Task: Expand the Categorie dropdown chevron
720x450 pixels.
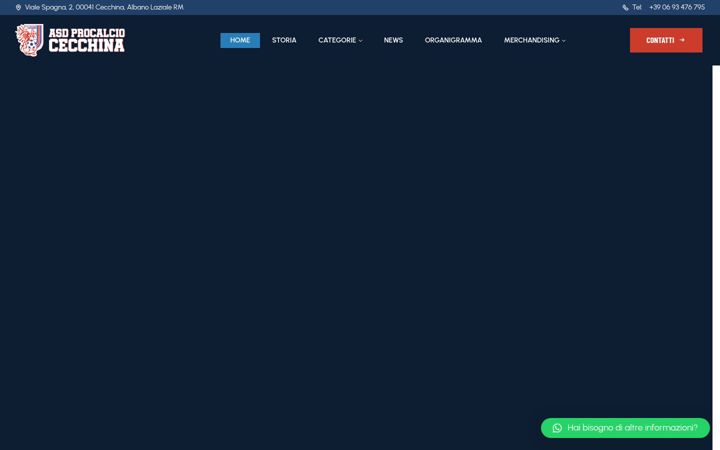Action: point(360,41)
